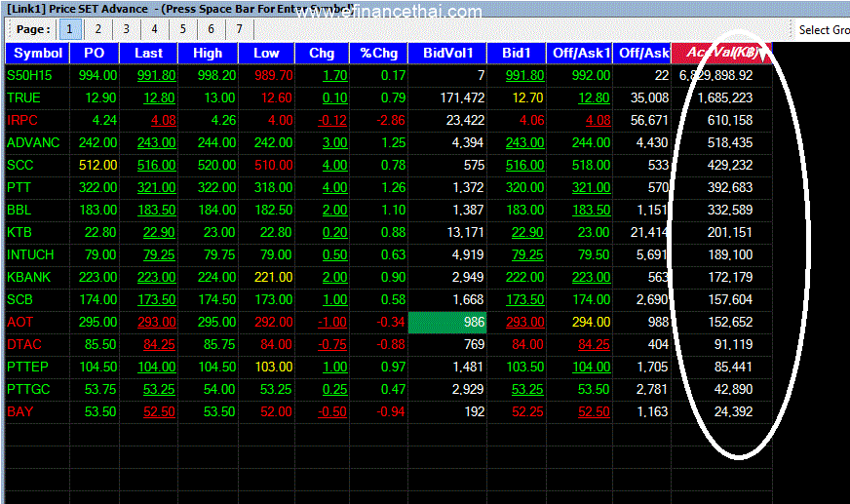Switch to page 2 tab
Screen dimensions: 850x504
click(x=98, y=29)
